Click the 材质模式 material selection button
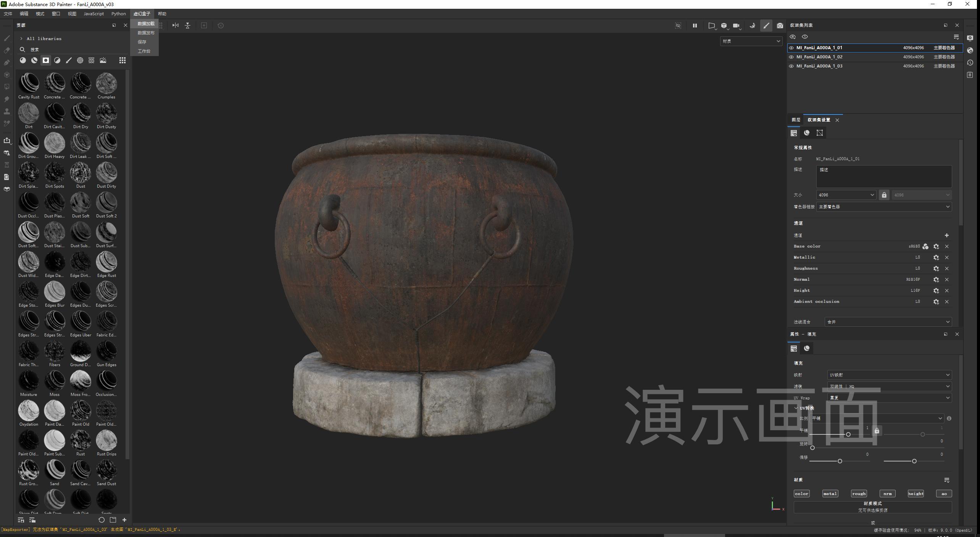 [872, 507]
